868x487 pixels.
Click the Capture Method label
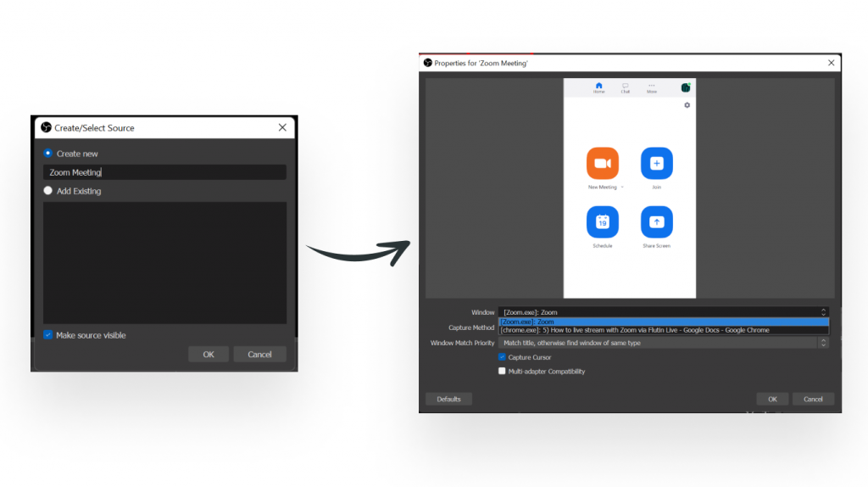point(471,327)
